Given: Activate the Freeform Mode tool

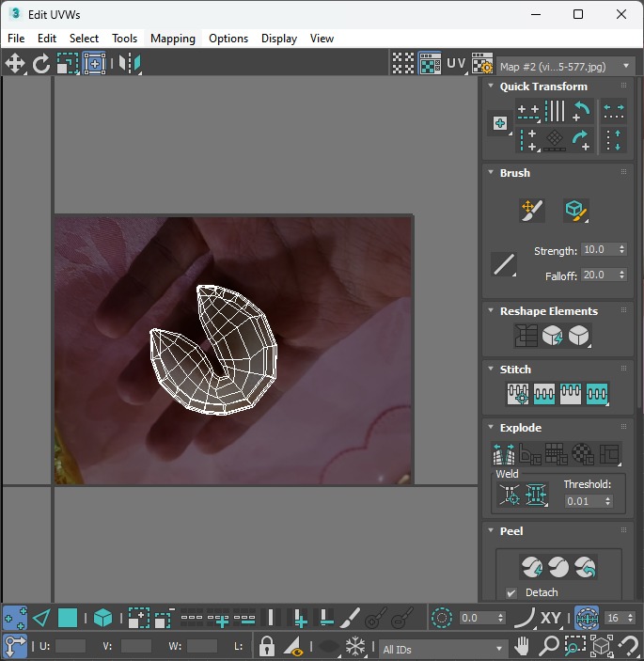Looking at the screenshot, I should 94,64.
